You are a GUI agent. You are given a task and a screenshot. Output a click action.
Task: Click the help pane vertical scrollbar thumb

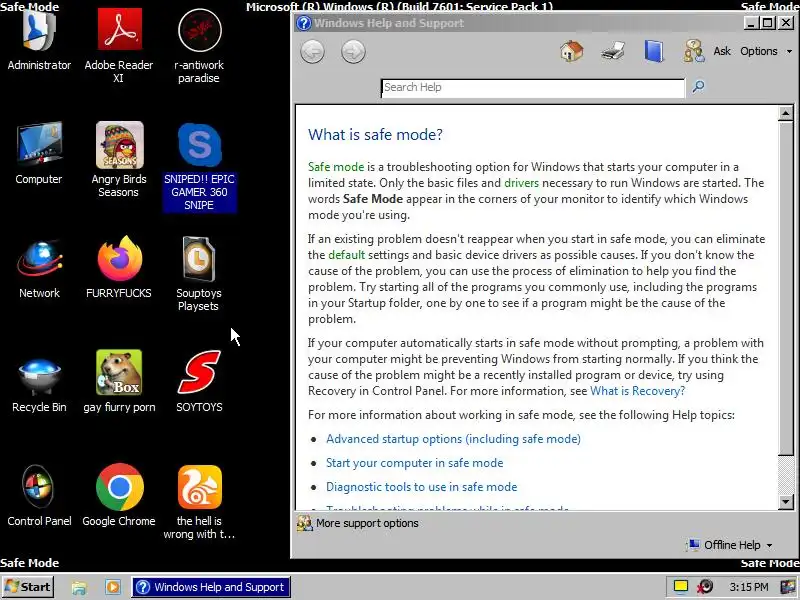pos(786,287)
